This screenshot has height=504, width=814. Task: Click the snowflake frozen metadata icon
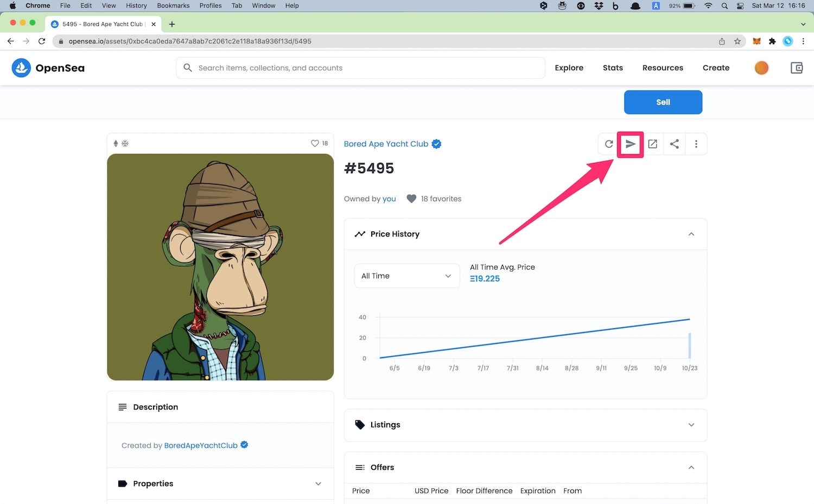point(125,143)
